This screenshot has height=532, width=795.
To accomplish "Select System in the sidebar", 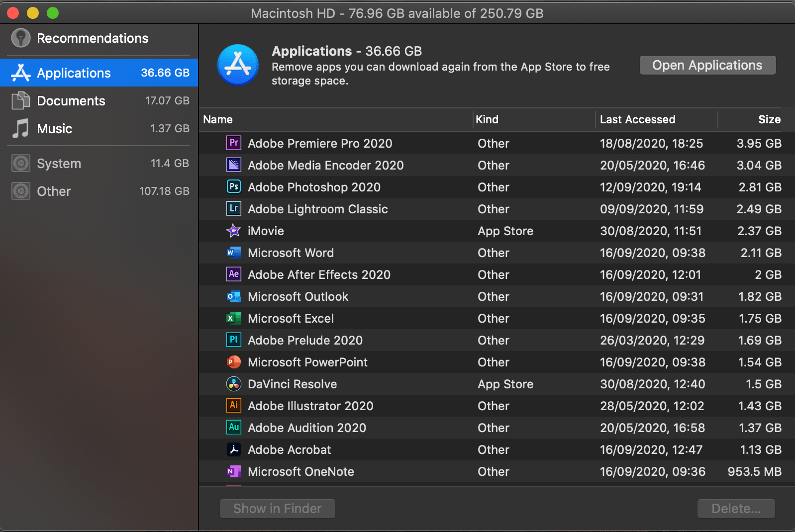I will pyautogui.click(x=99, y=163).
